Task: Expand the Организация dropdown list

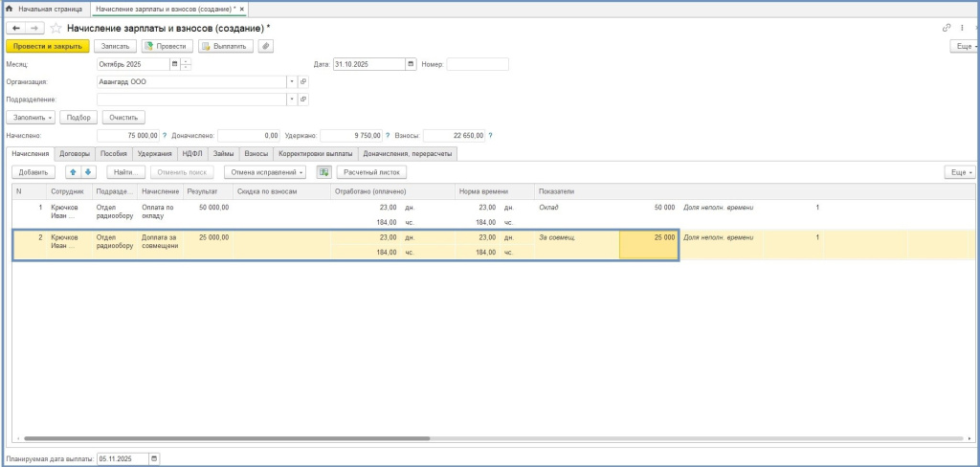Action: pyautogui.click(x=292, y=81)
